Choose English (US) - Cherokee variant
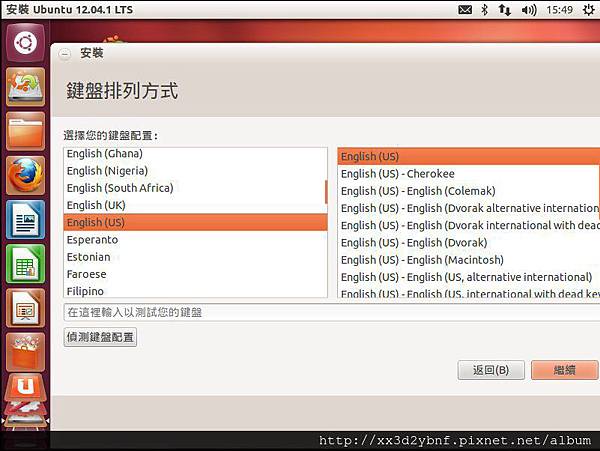 469,174
